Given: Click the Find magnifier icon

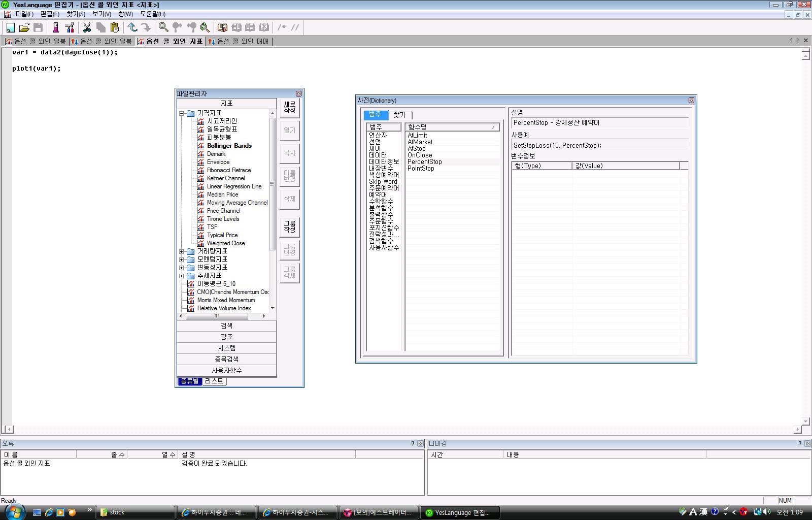Looking at the screenshot, I should (x=163, y=27).
